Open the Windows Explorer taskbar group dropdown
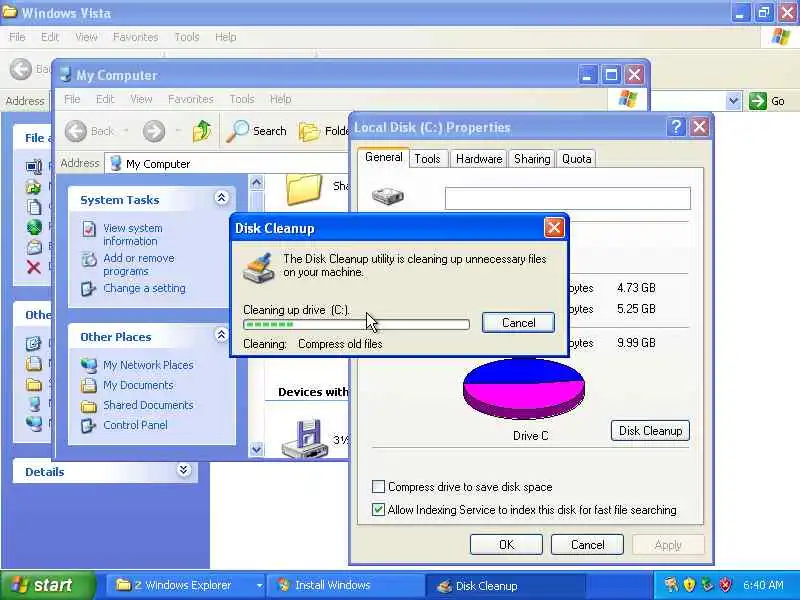This screenshot has width=800, height=600. point(259,585)
